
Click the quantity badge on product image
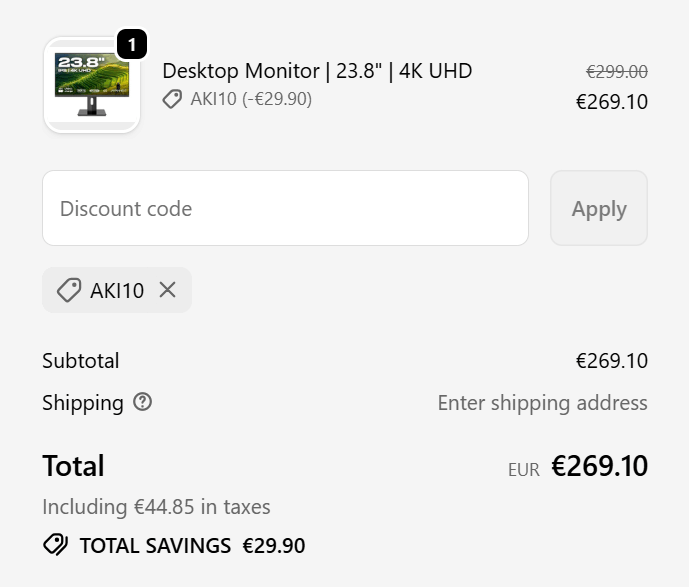(x=133, y=44)
